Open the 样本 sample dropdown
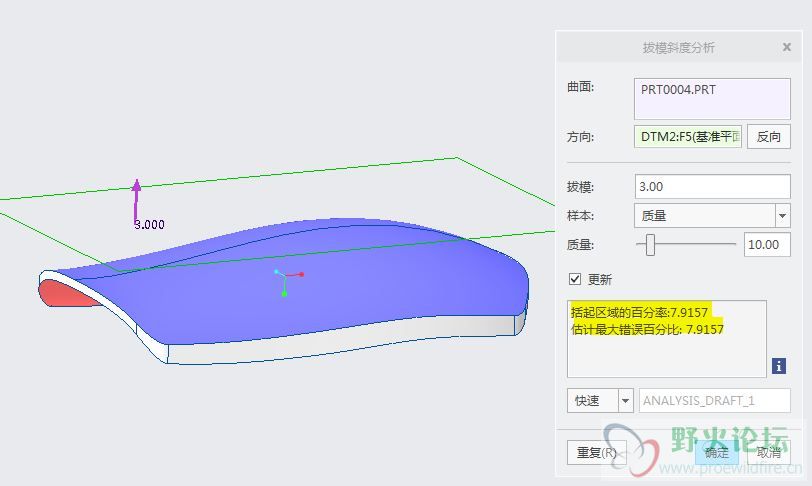Viewport: 812px width, 486px height. coord(782,216)
